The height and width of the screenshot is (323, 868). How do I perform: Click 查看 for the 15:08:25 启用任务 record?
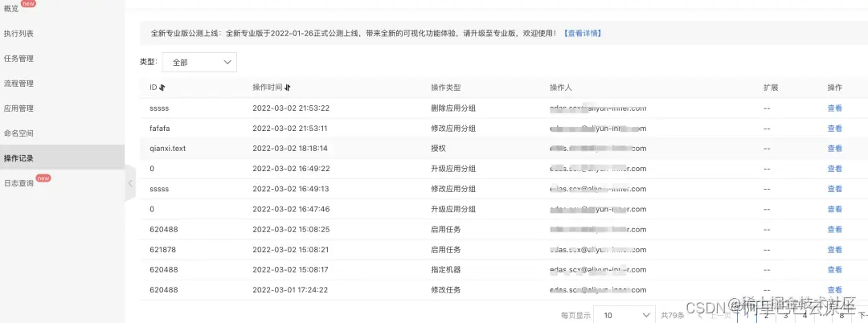point(835,229)
